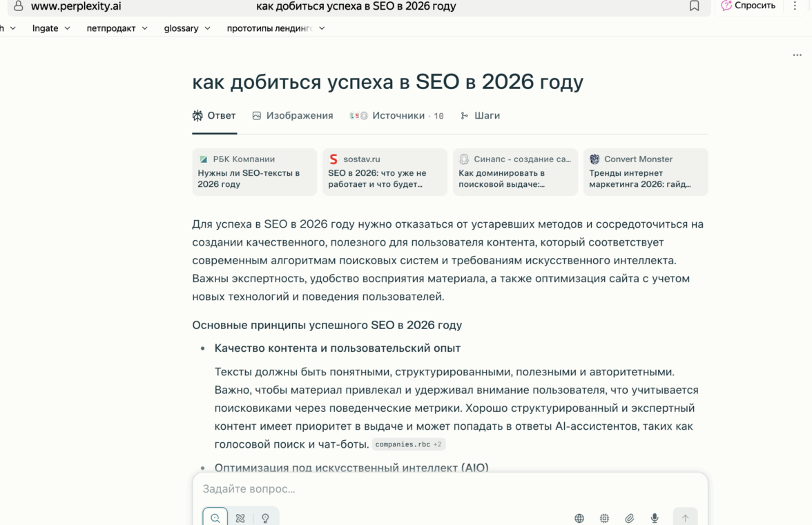812x525 pixels.
Task: Bookmark the page in the address bar
Action: pos(695,6)
